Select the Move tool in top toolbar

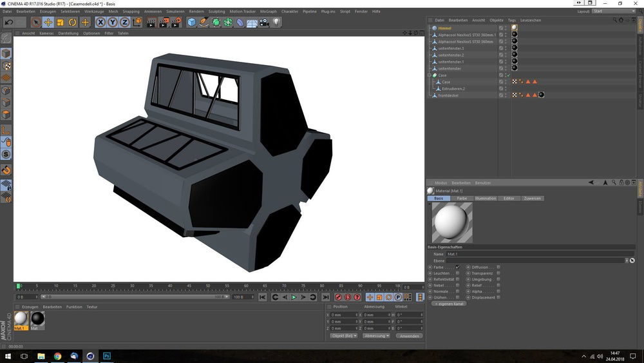[x=48, y=23]
